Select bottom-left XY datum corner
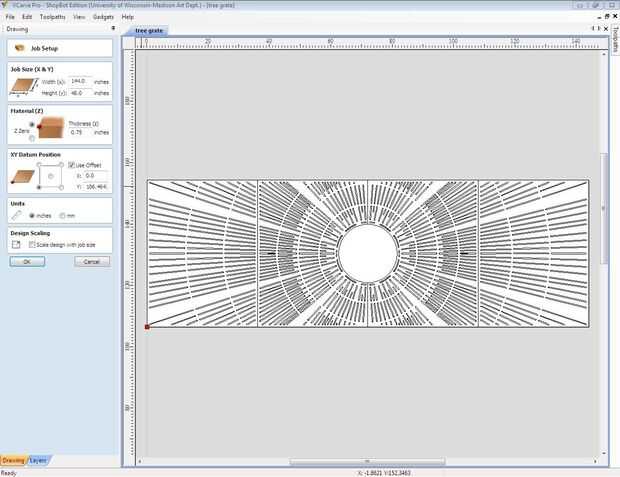 point(39,187)
